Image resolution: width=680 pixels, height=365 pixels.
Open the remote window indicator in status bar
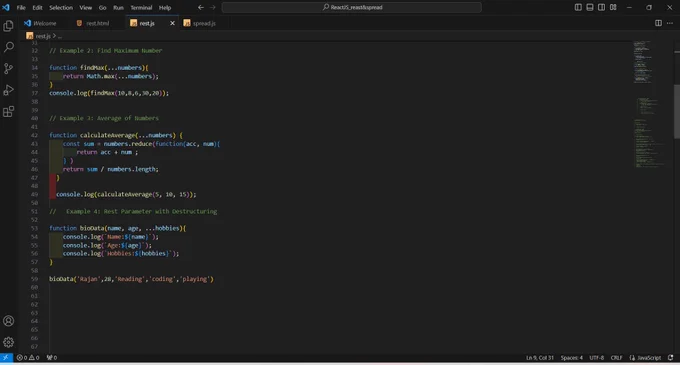(x=6, y=358)
